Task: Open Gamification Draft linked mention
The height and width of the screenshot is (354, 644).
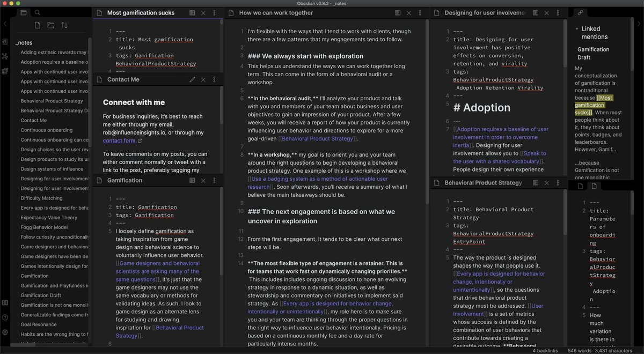Action: (x=593, y=53)
